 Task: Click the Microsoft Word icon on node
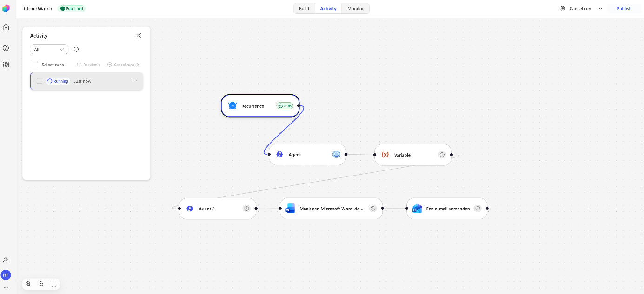tap(290, 209)
